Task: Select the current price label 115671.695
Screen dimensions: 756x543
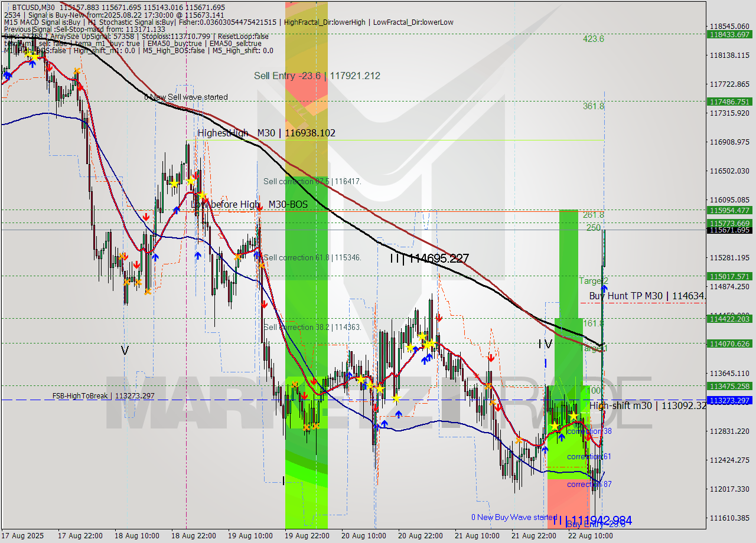Action: [x=731, y=231]
